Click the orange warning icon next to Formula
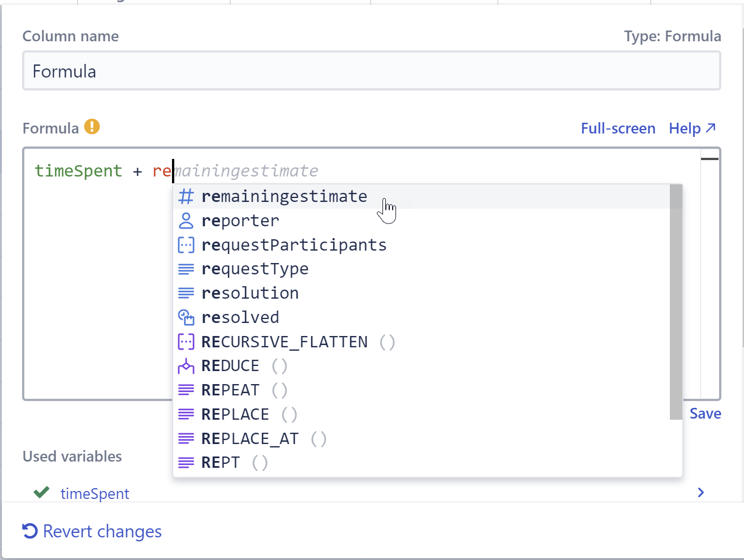This screenshot has width=744, height=560. click(x=92, y=127)
